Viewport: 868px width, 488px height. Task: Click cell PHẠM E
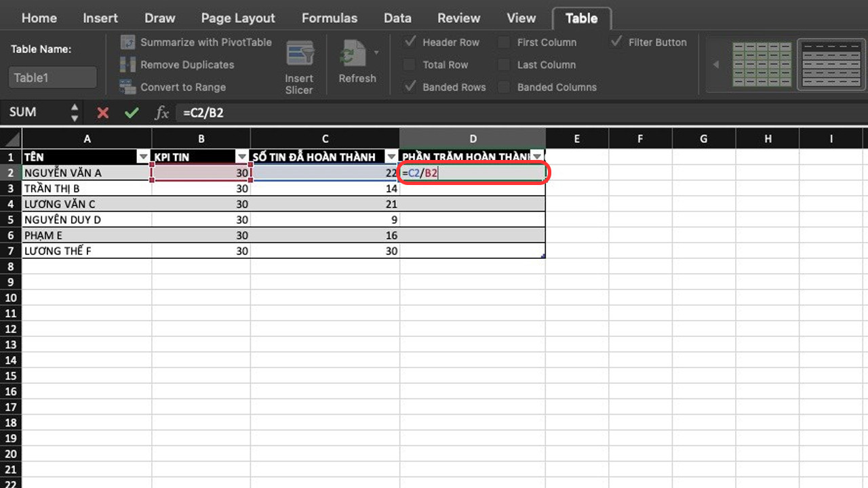pyautogui.click(x=87, y=235)
